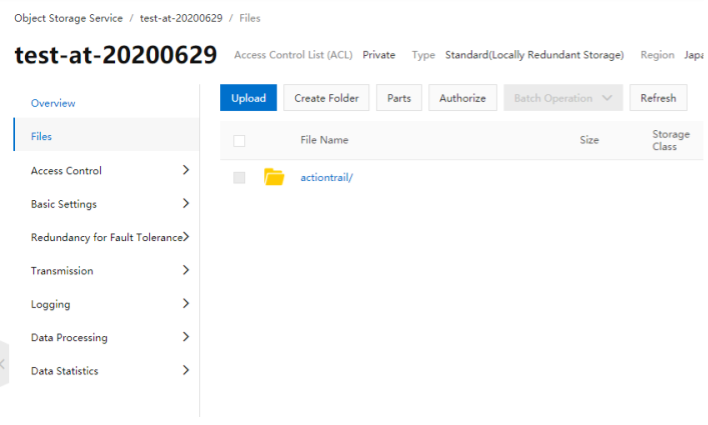Open the actiontrail/ folder link
The image size is (708, 425).
(326, 177)
